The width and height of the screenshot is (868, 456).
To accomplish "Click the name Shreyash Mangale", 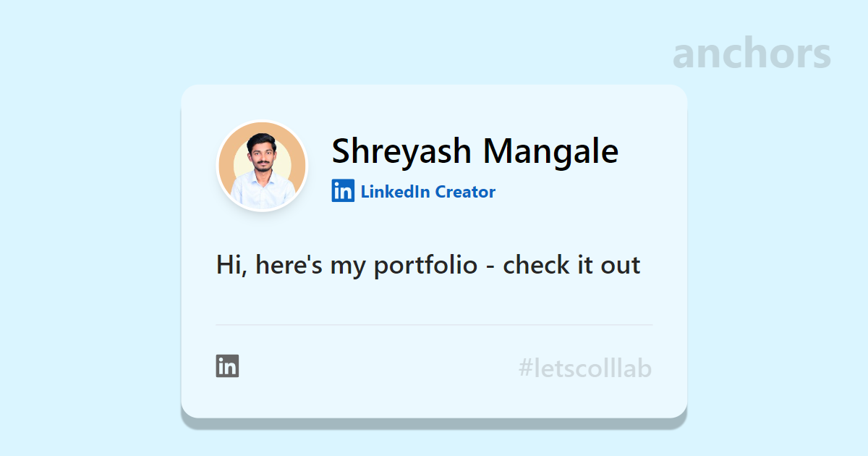I will click(x=475, y=151).
